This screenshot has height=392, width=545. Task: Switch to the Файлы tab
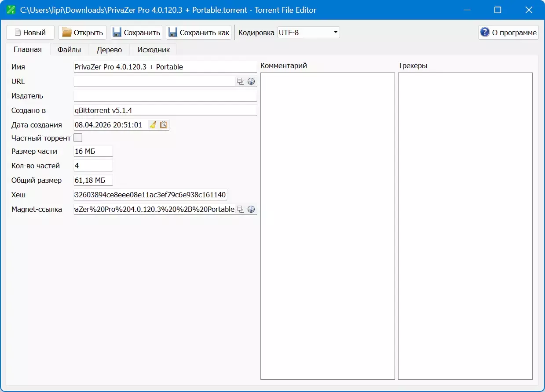(x=69, y=50)
